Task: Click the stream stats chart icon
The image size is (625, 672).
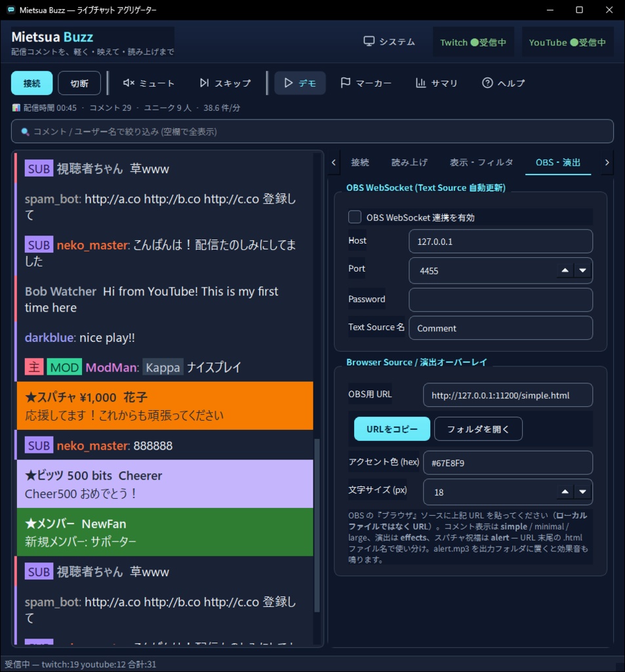Action: point(16,108)
